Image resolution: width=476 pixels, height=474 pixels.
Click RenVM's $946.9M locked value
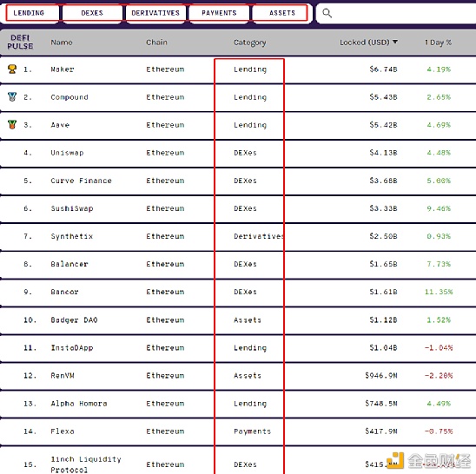[381, 376]
